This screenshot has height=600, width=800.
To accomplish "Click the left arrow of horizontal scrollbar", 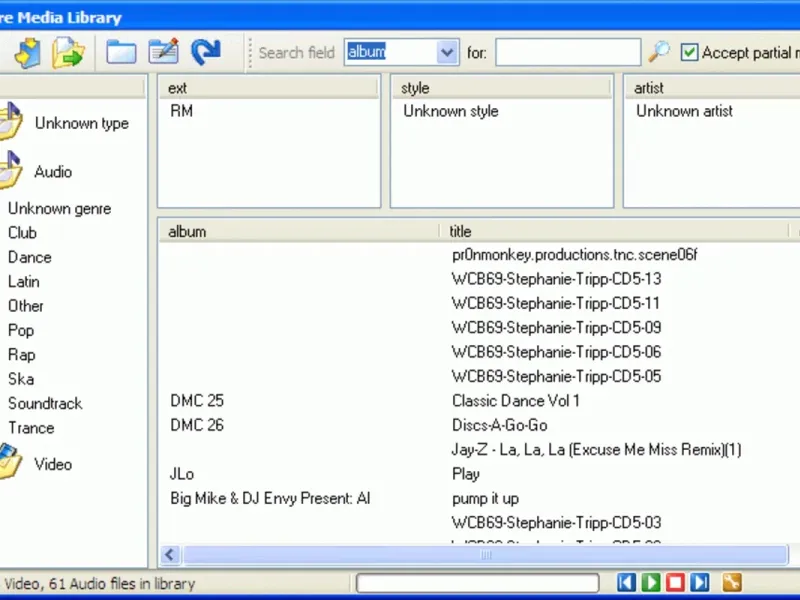I will pos(170,555).
